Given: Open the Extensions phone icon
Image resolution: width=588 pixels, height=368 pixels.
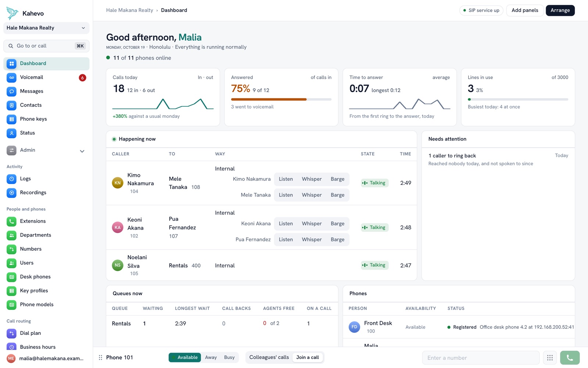Looking at the screenshot, I should point(11,221).
